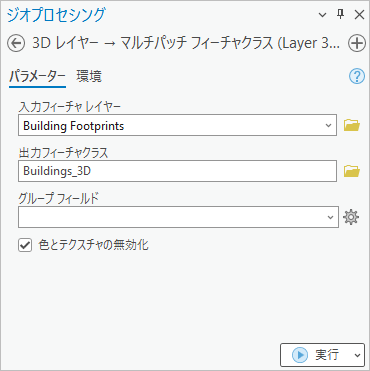370x371 pixels.
Task: Toggle 色とテクスチャの無効化 checkbox
Action: (x=25, y=246)
